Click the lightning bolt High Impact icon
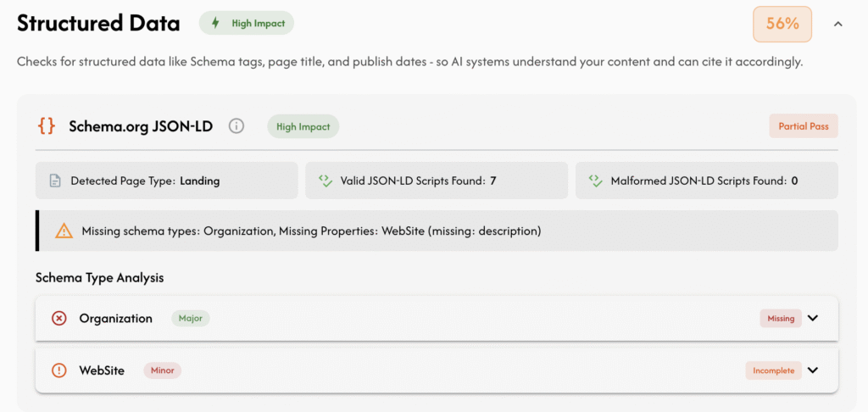The image size is (868, 412). 216,23
